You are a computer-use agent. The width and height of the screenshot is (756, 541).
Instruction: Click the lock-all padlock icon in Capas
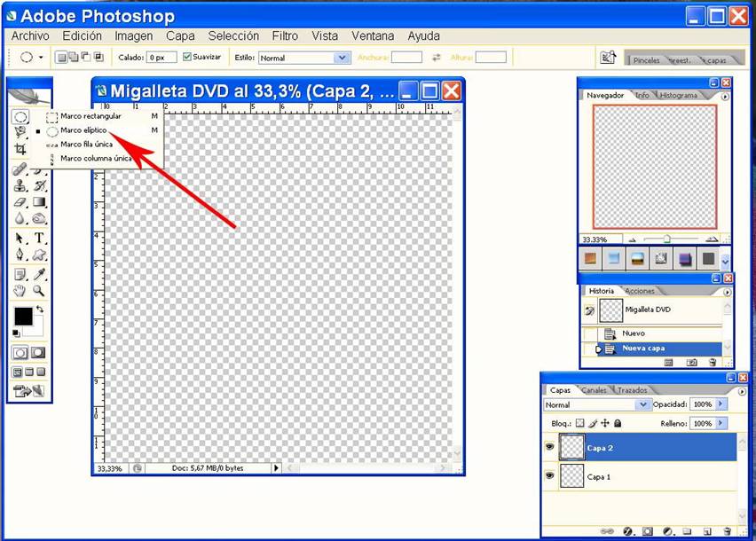point(618,424)
